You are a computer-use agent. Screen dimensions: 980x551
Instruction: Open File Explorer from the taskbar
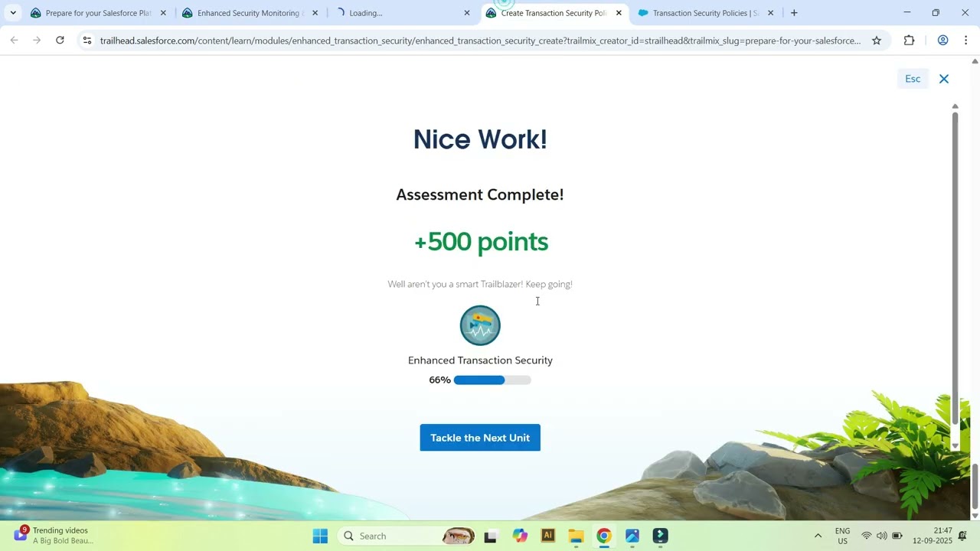pyautogui.click(x=576, y=536)
